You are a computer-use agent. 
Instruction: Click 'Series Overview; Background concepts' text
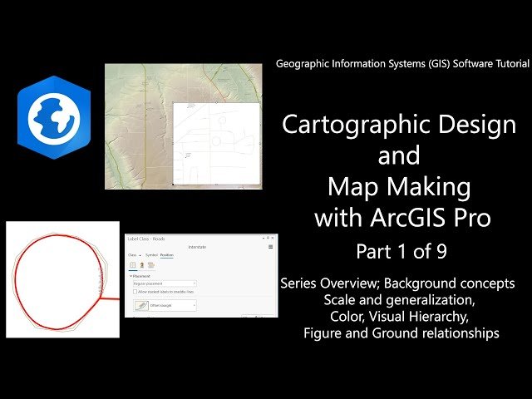pos(397,283)
